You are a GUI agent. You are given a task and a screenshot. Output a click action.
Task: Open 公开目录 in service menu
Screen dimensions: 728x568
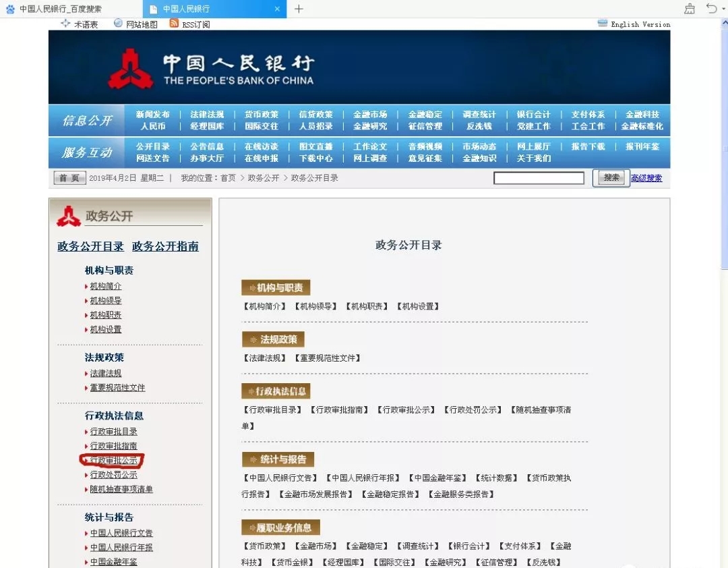(153, 146)
